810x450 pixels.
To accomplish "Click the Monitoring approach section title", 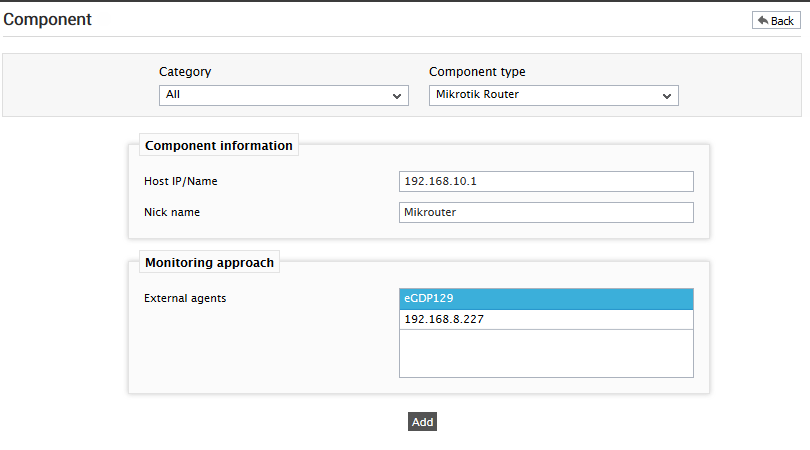I will 209,262.
